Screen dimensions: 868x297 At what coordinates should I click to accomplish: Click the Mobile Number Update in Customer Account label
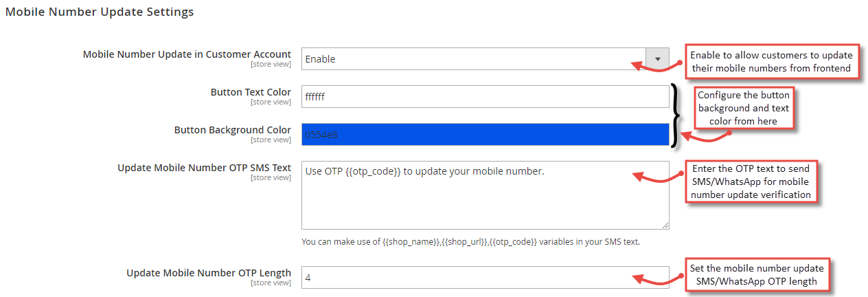187,54
